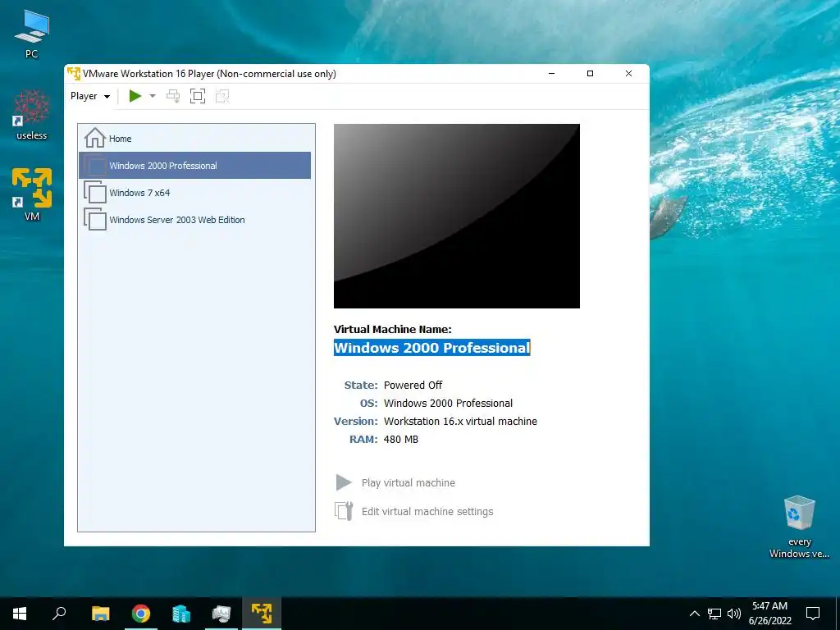Viewport: 840px width, 630px height.
Task: Click the wrench settings icon
Action: [344, 511]
